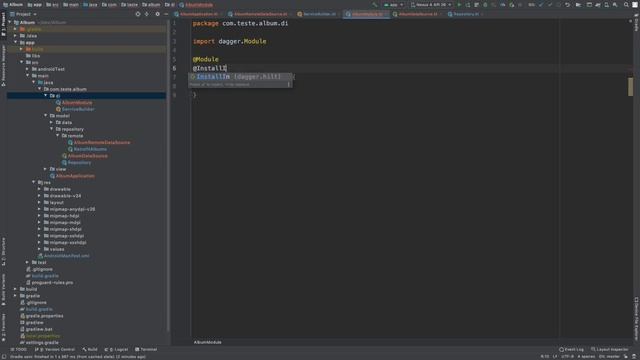Click the locate/scroll-from-source target icon in Project panel
Image resolution: width=640 pixels, height=360 pixels.
[138, 14]
